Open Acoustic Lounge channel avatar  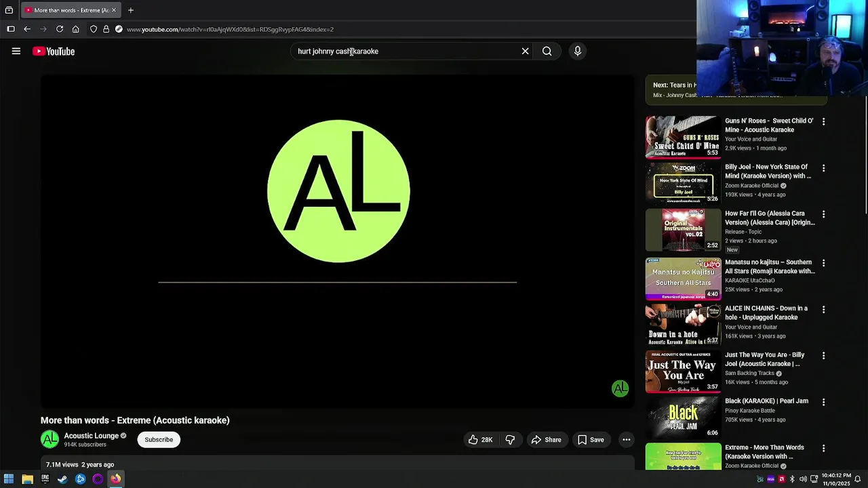50,440
